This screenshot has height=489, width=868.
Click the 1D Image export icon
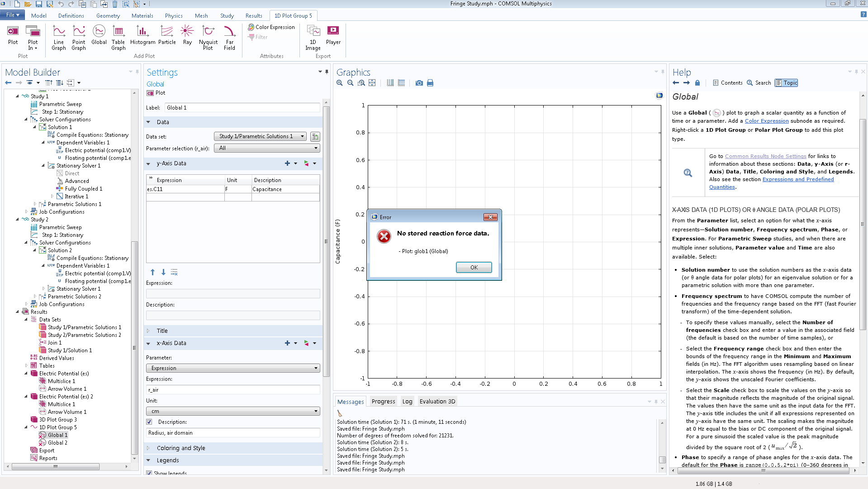tap(313, 37)
